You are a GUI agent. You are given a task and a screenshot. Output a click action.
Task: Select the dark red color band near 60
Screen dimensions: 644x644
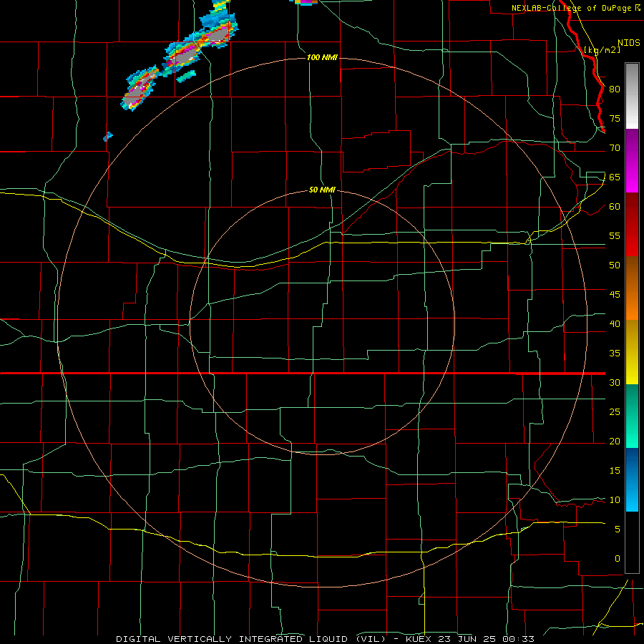click(632, 224)
